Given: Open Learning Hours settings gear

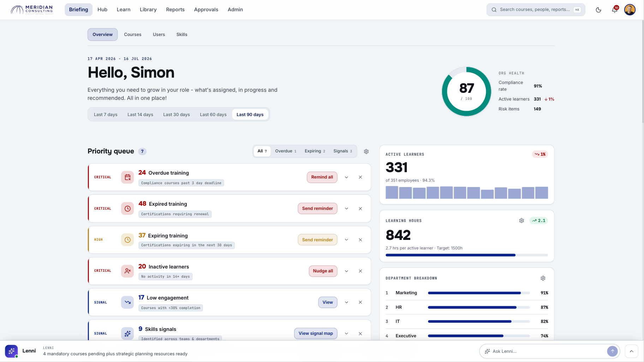Looking at the screenshot, I should point(521,221).
